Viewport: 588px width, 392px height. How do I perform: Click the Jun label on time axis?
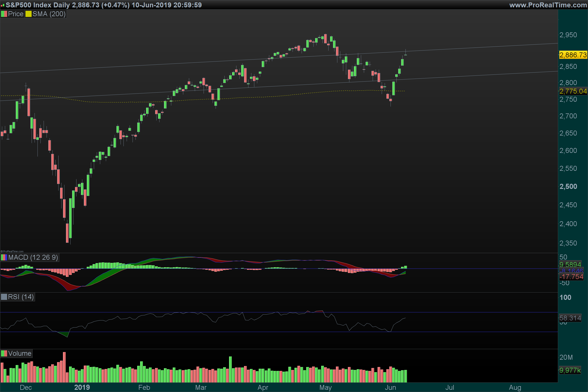390,388
